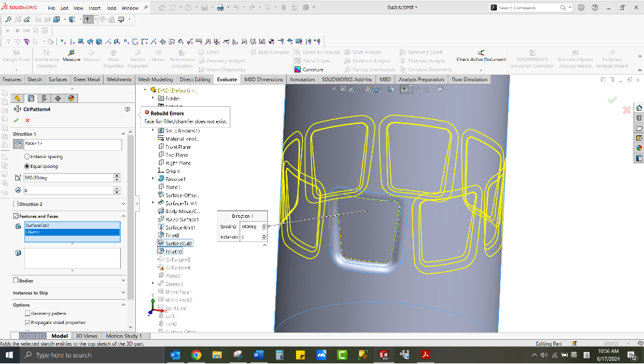The width and height of the screenshot is (644, 364).
Task: Toggle the Features and Faces checkbox
Action: pos(16,216)
